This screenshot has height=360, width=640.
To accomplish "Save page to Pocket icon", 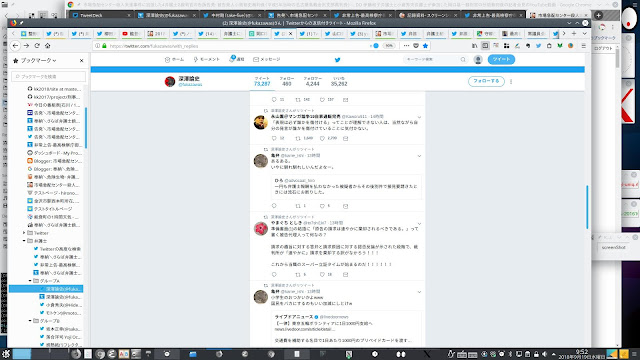I will pyautogui.click(x=416, y=46).
